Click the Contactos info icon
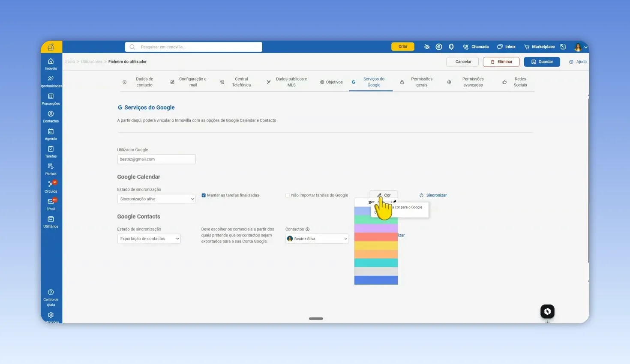The height and width of the screenshot is (364, 630). (307, 229)
